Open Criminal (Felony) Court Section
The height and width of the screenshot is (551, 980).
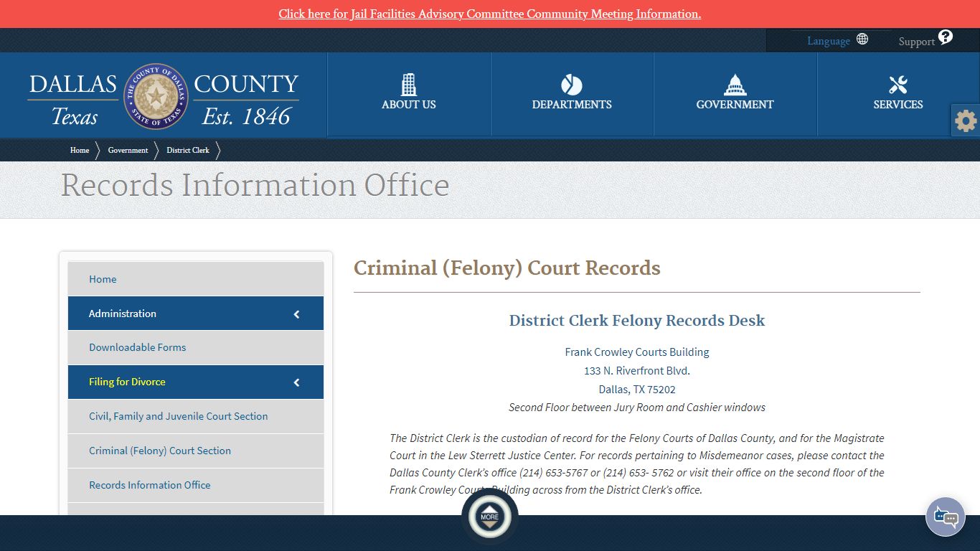(196, 451)
